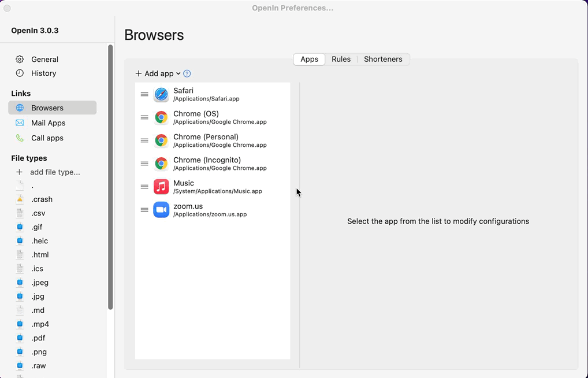Viewport: 588px width, 378px height.
Task: Switch to the Apps tab
Action: pos(310,60)
